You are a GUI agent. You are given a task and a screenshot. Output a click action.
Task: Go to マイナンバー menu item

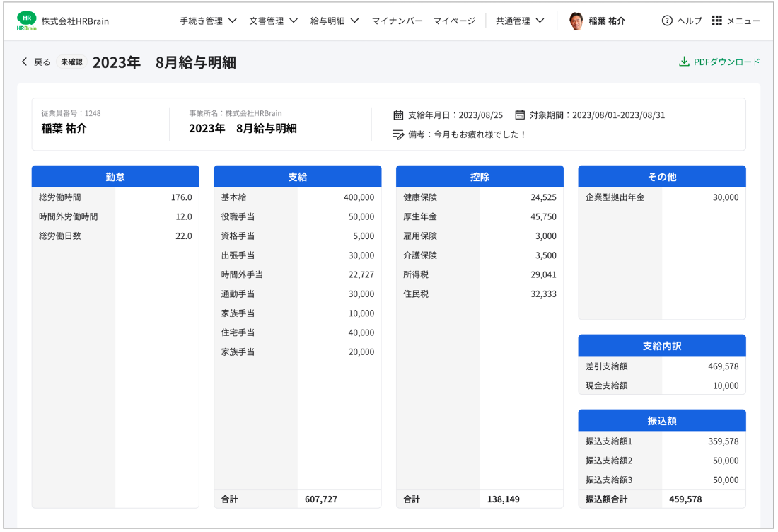[x=397, y=21]
